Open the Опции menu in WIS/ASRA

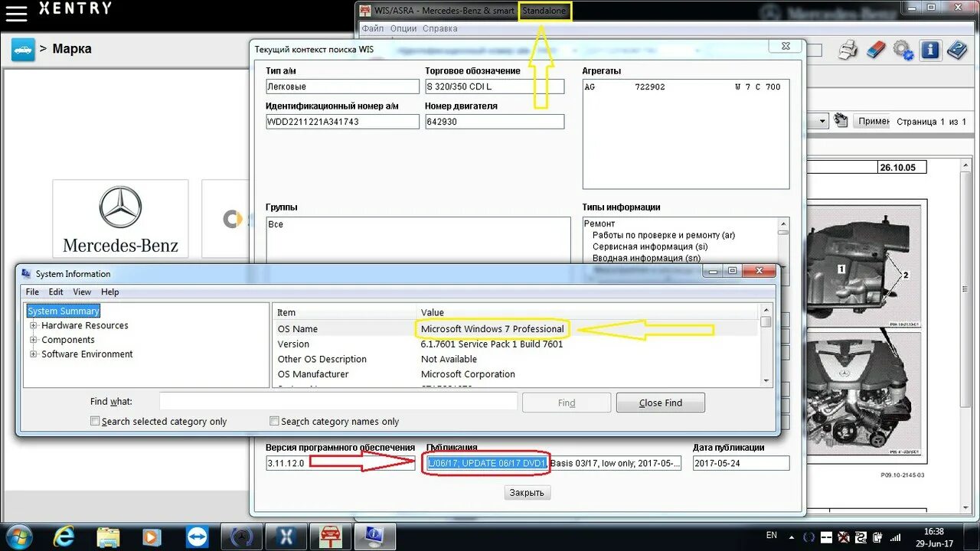point(403,28)
